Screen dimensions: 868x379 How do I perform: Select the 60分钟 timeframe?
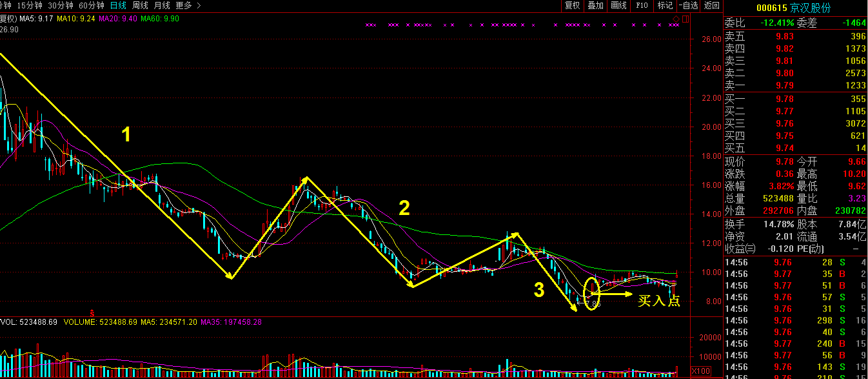[92, 5]
